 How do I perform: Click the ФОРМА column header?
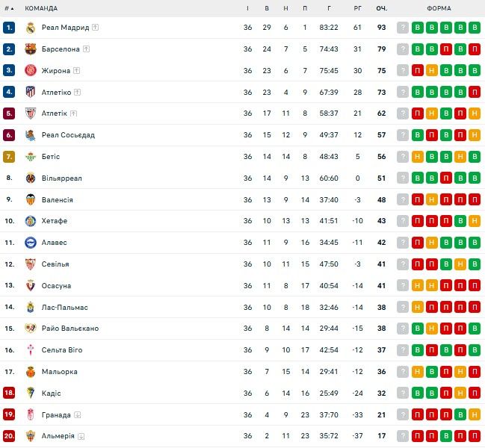tap(439, 8)
